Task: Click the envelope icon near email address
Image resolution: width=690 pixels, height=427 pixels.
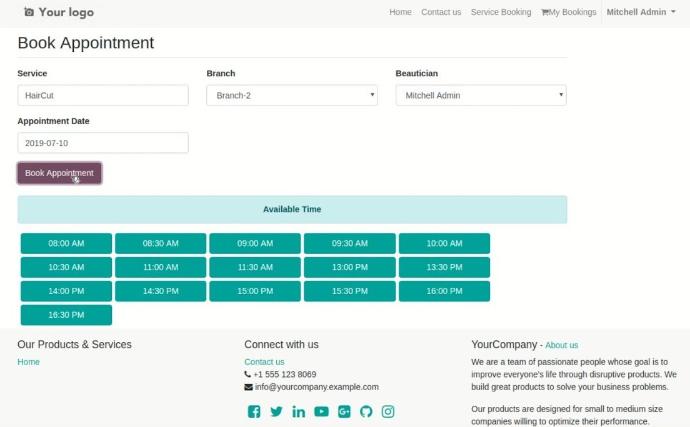Action: point(248,387)
